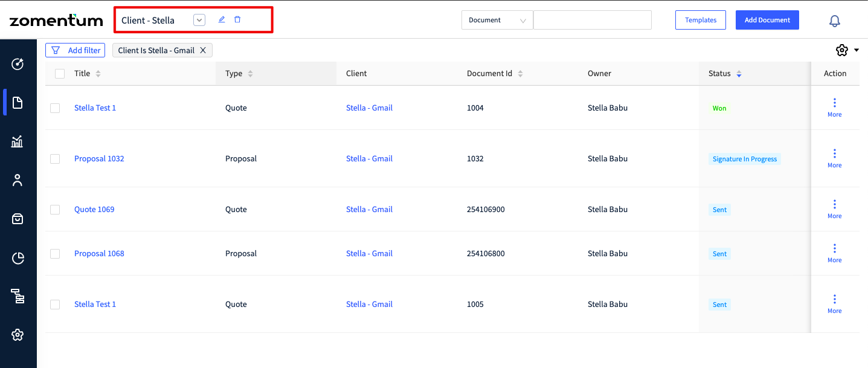Screen dimensions: 868x368
Task: Click the document ID 254106800 cell
Action: (x=486, y=253)
